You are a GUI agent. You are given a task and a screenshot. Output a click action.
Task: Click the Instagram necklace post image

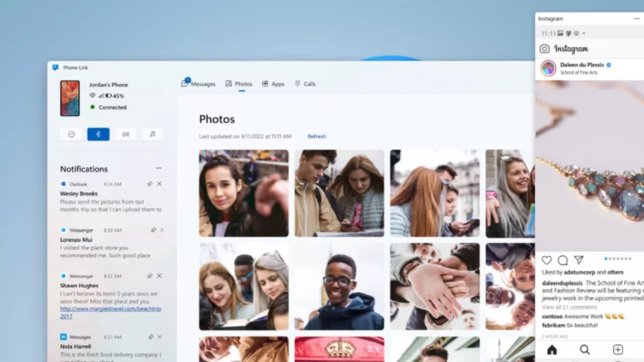point(590,166)
